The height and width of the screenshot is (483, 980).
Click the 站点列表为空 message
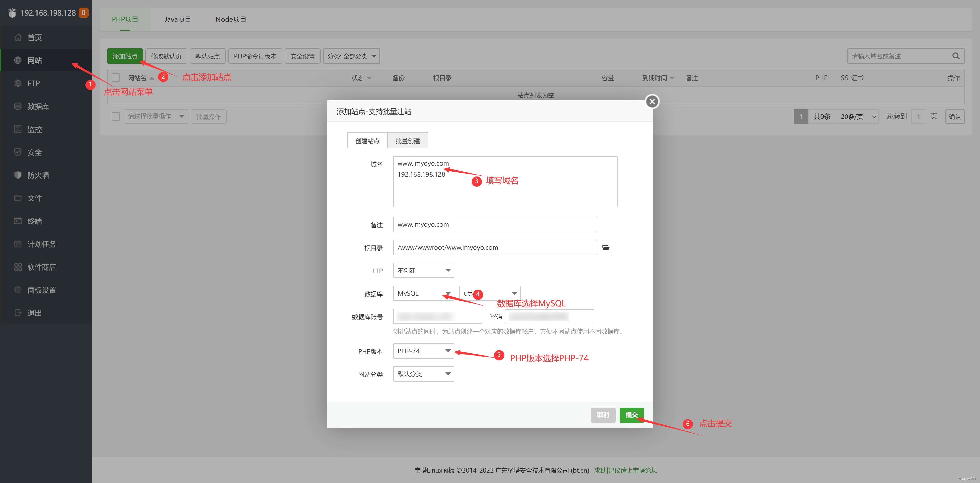pos(536,95)
